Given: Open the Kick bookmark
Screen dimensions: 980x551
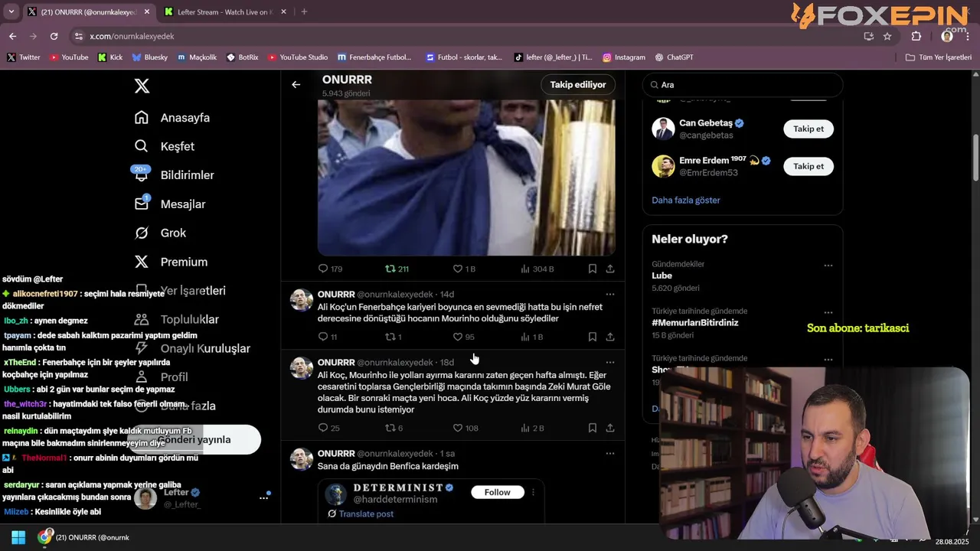Looking at the screenshot, I should click(x=110, y=57).
